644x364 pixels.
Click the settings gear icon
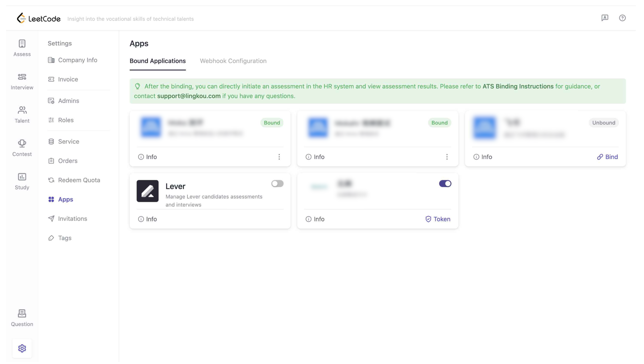[x=22, y=349]
